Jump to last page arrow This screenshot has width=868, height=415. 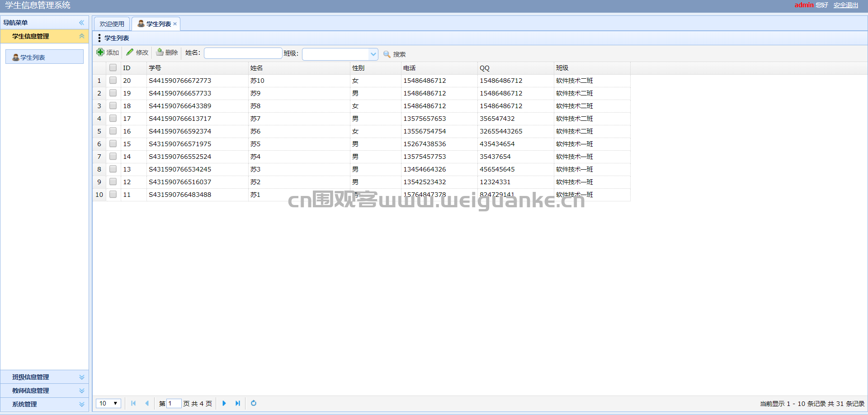coord(238,403)
